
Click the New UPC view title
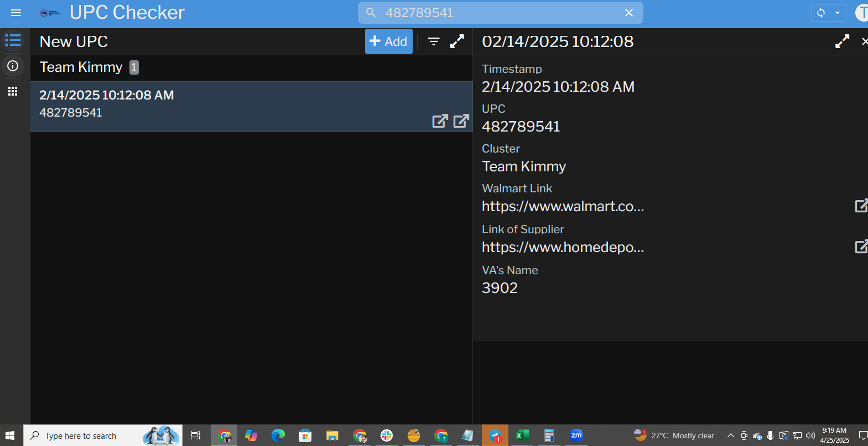pos(74,41)
